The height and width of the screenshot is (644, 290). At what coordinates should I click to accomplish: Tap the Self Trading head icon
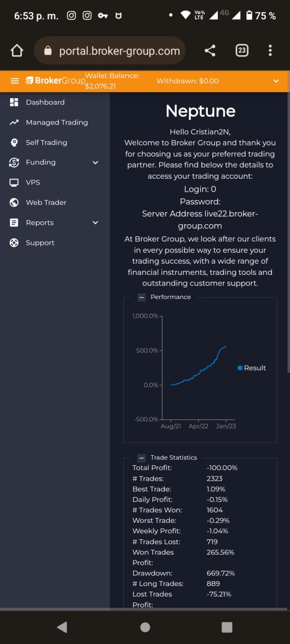tap(14, 143)
